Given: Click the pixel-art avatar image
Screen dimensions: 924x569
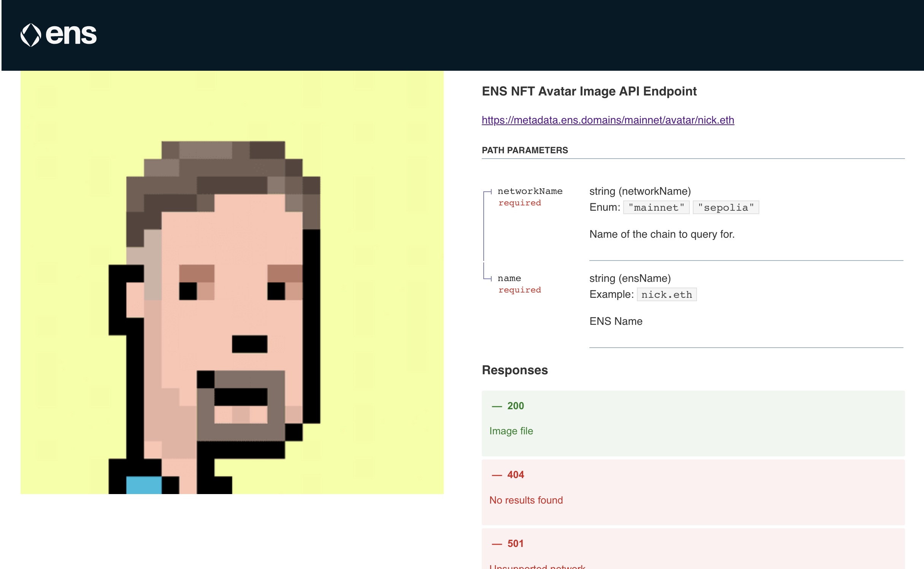Looking at the screenshot, I should tap(232, 282).
